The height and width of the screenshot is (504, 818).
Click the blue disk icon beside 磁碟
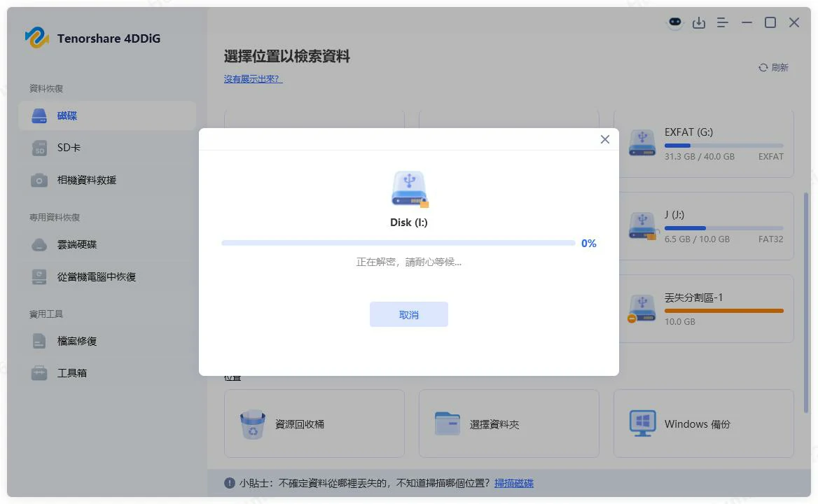(x=39, y=115)
